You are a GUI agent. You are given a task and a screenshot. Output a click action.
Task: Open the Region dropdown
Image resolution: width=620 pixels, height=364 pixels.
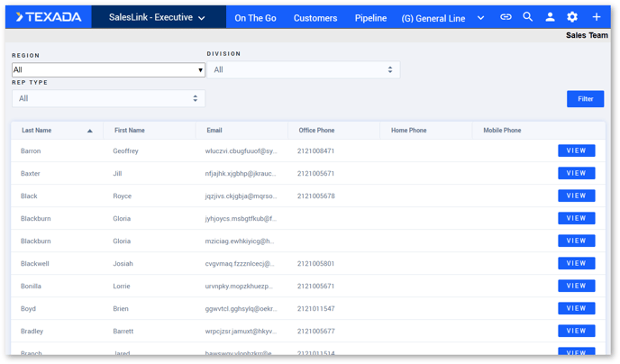[x=108, y=69]
